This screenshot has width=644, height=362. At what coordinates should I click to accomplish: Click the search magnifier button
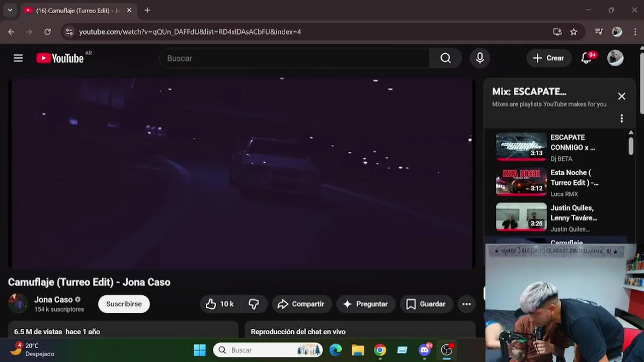[x=445, y=58]
